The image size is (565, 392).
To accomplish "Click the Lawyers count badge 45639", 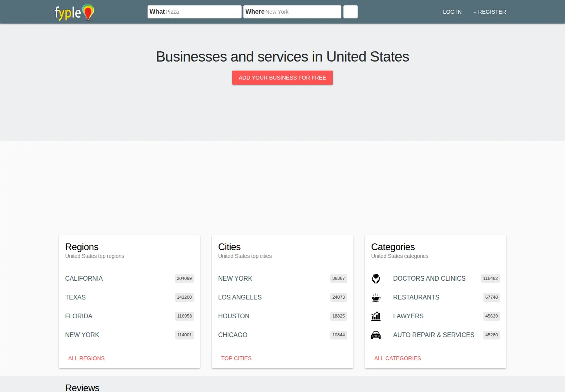I will point(492,316).
